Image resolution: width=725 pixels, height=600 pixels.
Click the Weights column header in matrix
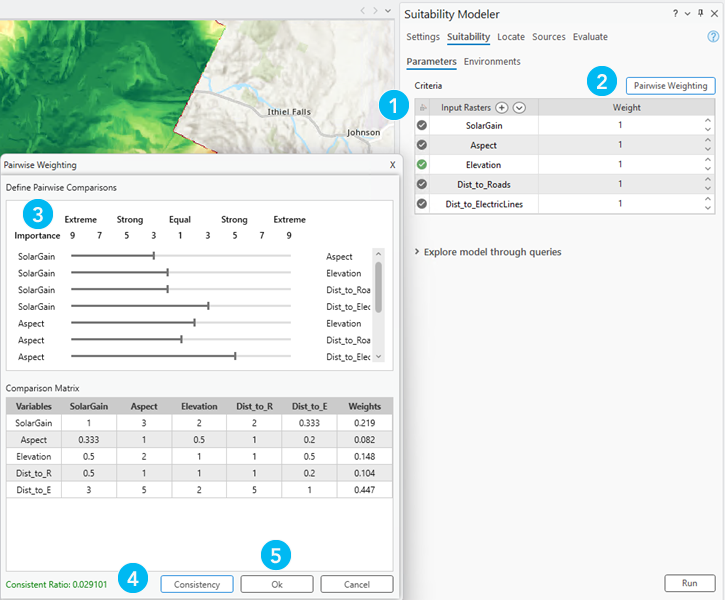pos(364,406)
